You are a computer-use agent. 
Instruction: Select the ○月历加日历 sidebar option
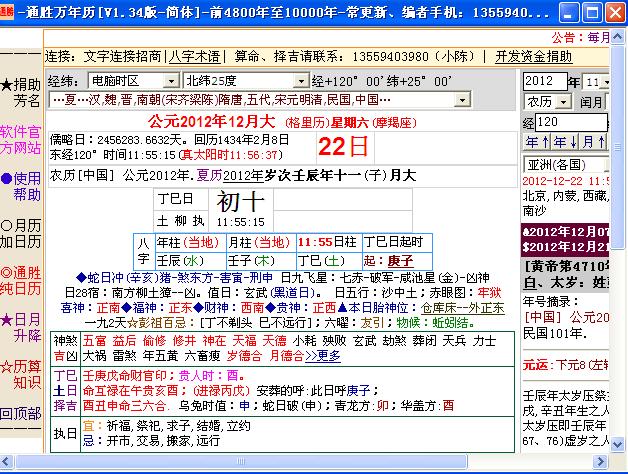[x=20, y=234]
